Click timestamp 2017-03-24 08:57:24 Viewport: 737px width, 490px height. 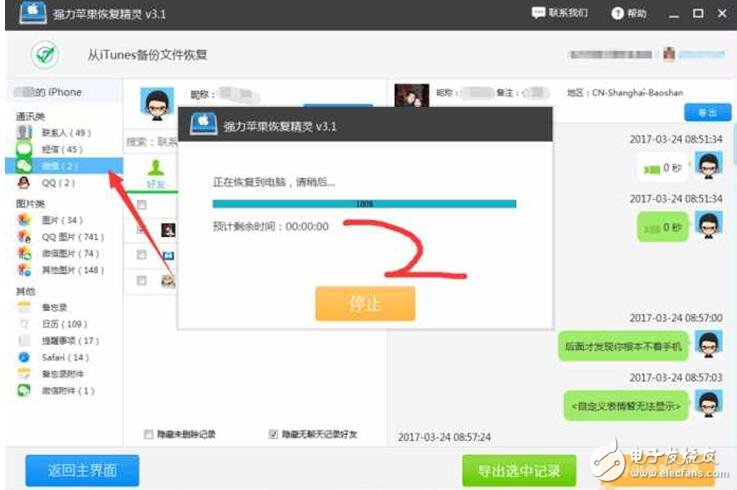coord(444,437)
